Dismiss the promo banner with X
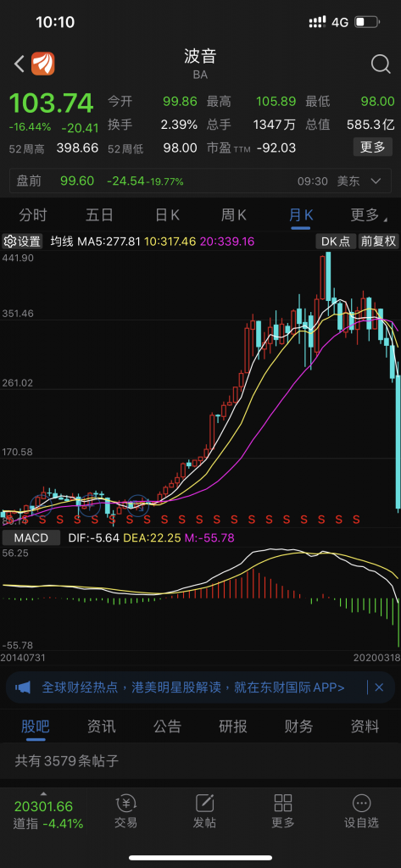Viewport: 401px width, 868px height. (x=380, y=687)
